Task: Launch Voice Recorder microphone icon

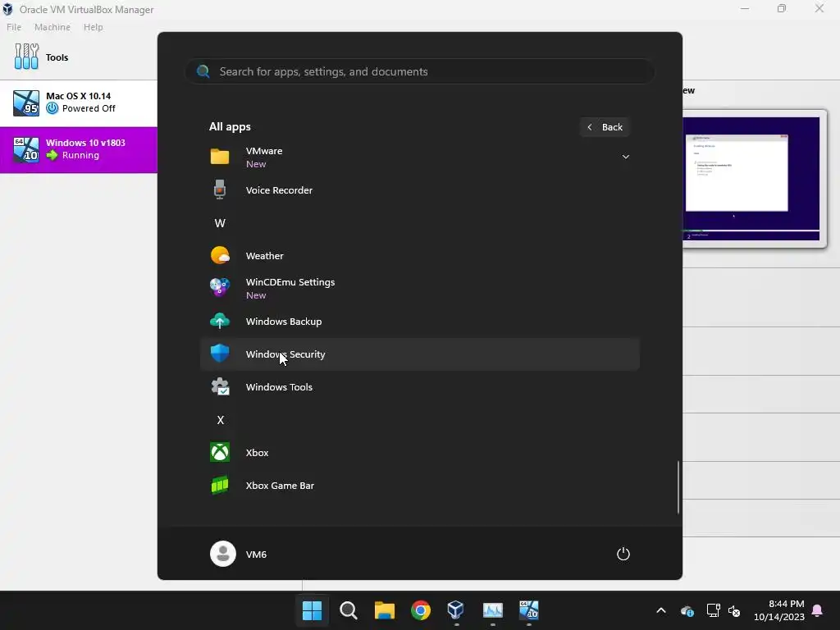Action: 220,190
